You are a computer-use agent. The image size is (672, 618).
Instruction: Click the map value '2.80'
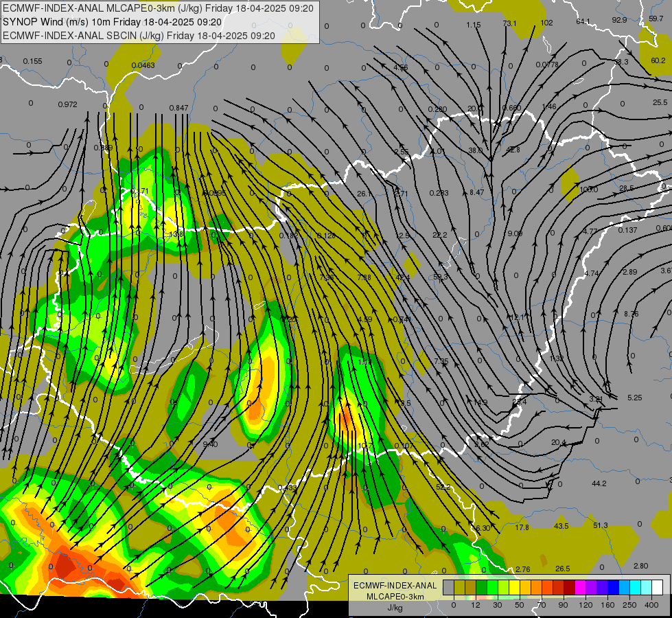click(x=640, y=566)
